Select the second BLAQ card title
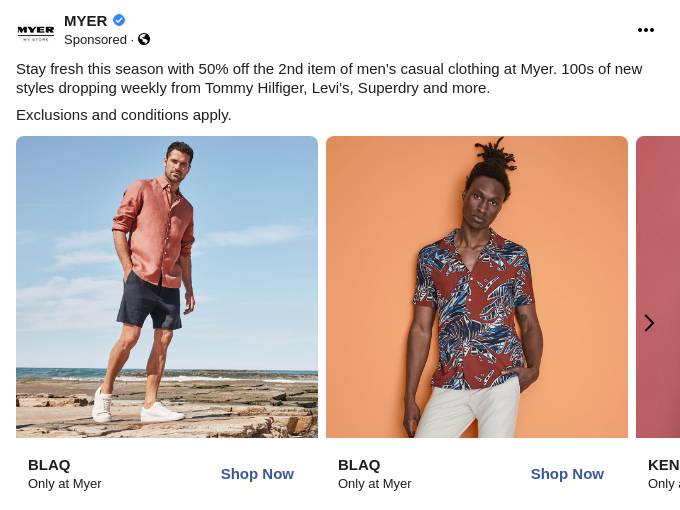680x510 pixels. tap(359, 465)
